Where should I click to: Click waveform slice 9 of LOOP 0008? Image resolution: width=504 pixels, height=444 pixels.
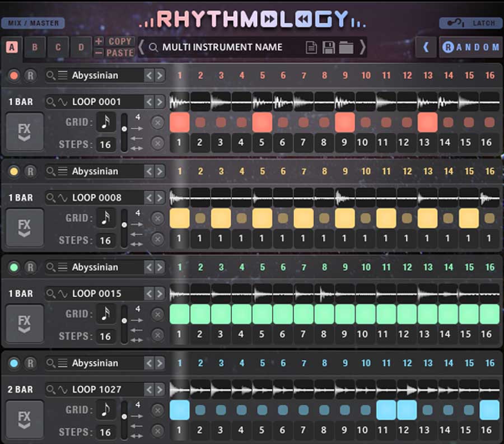344,198
